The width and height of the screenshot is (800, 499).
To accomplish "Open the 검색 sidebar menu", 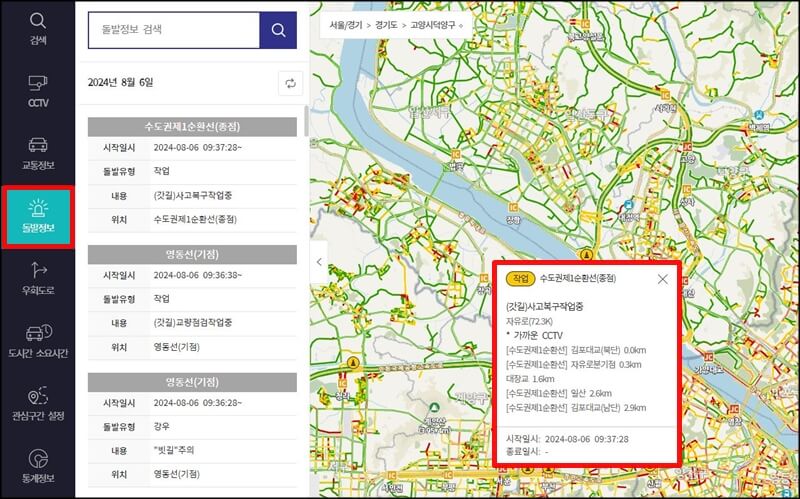I will click(38, 29).
